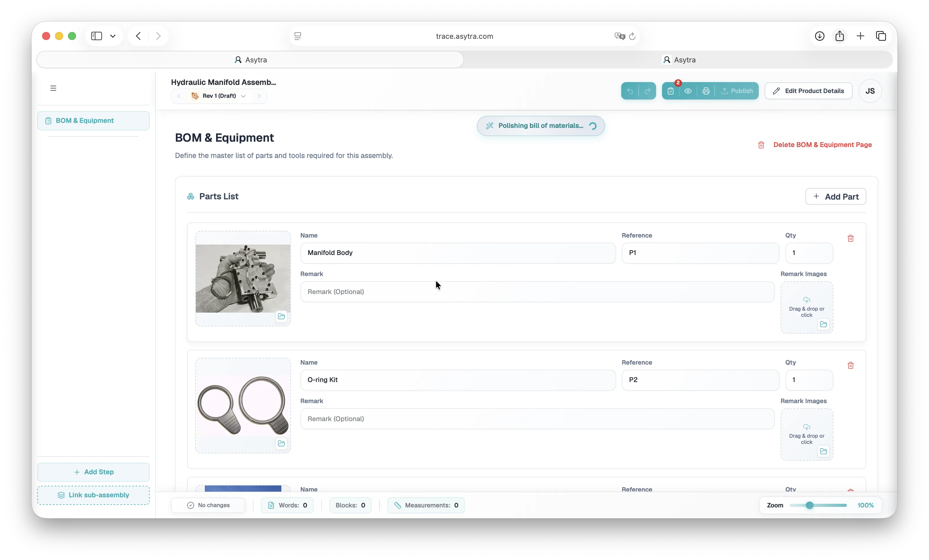
Task: Browse folder icon in O-ring Kit remark images
Action: 823,451
